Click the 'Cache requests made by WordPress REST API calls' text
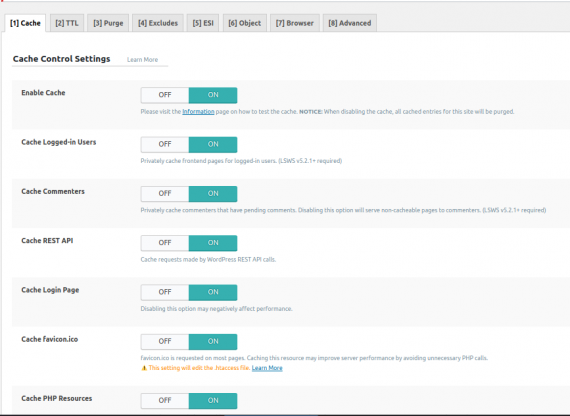This screenshot has height=416, width=570. click(208, 260)
